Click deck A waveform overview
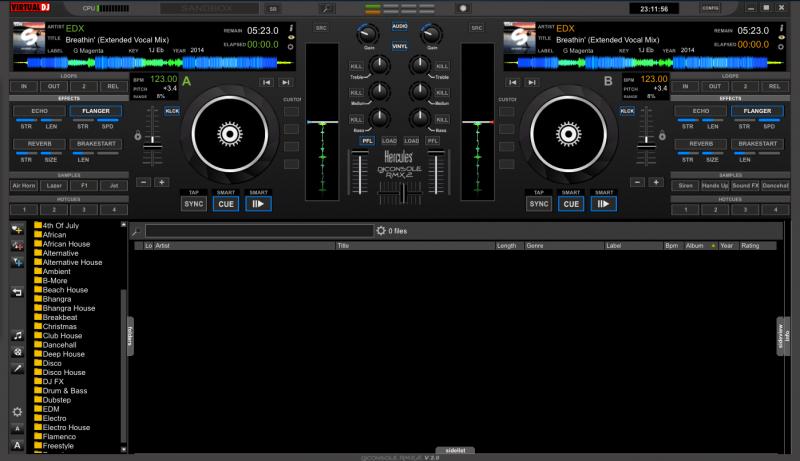800x461 pixels. [x=153, y=63]
